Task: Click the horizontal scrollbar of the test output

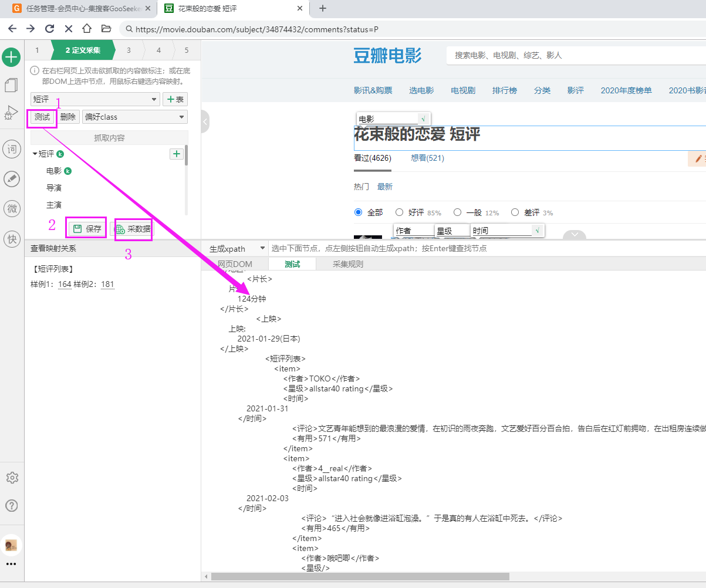Action: pyautogui.click(x=360, y=576)
